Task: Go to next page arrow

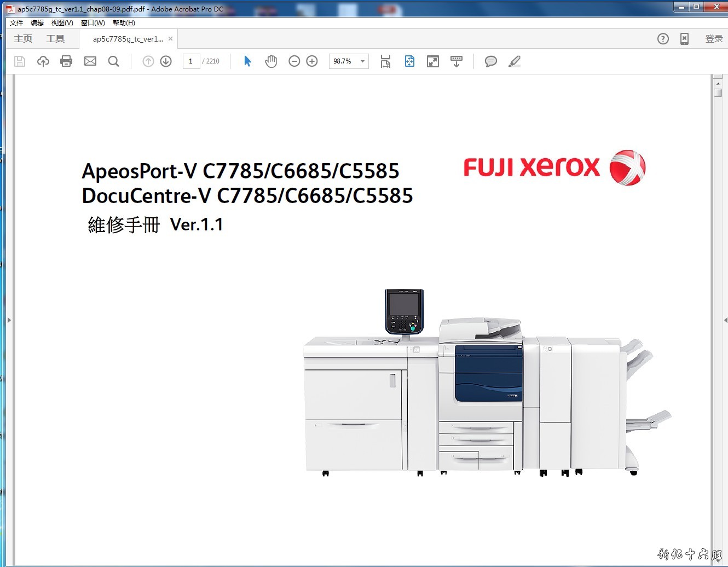Action: pyautogui.click(x=166, y=61)
